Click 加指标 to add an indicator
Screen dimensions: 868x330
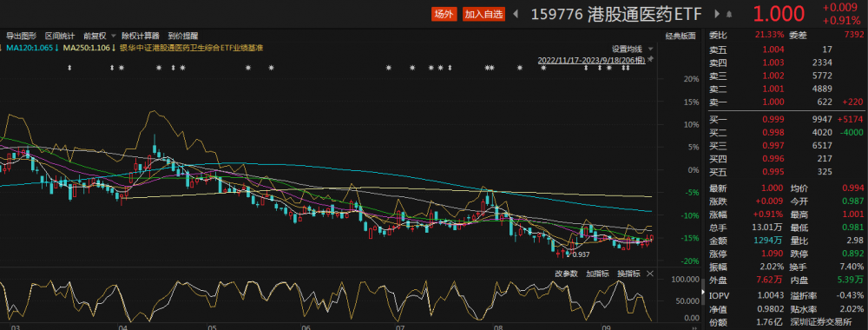pyautogui.click(x=598, y=274)
